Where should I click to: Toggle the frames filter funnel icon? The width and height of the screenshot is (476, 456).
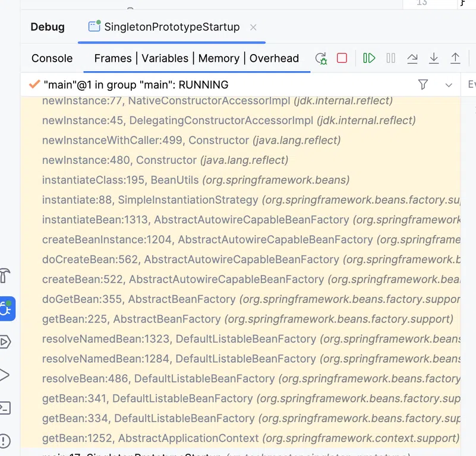pyautogui.click(x=423, y=85)
